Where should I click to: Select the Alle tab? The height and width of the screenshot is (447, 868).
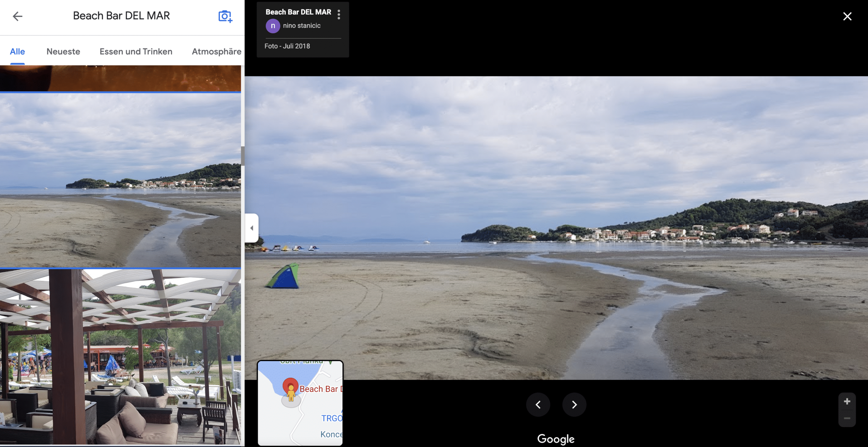17,52
